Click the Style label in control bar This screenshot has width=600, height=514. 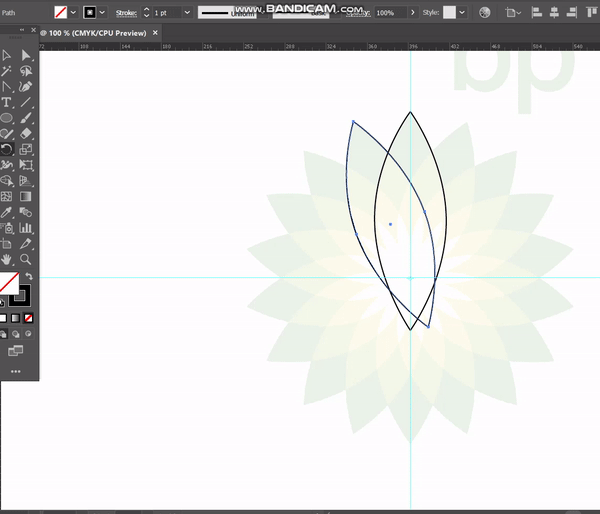[431, 13]
